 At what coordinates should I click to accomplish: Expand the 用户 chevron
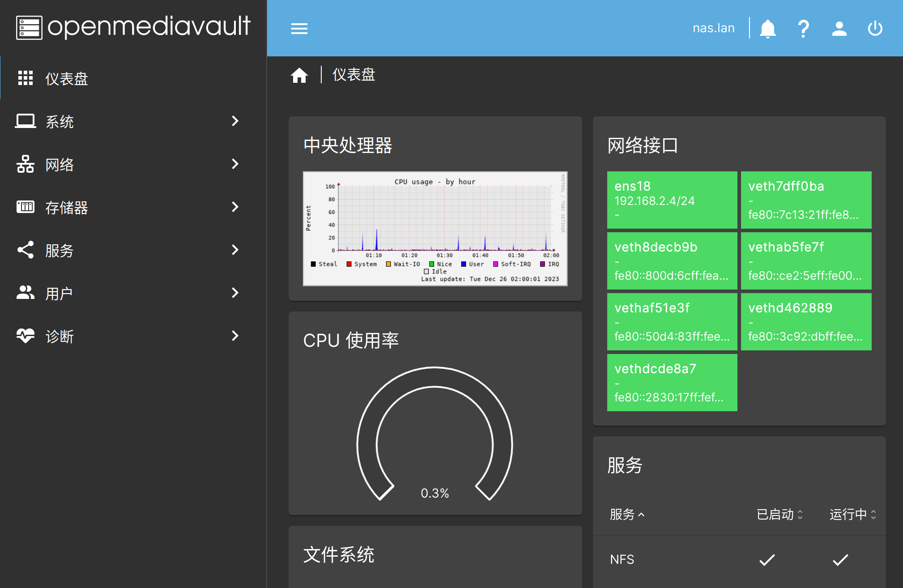pyautogui.click(x=235, y=293)
